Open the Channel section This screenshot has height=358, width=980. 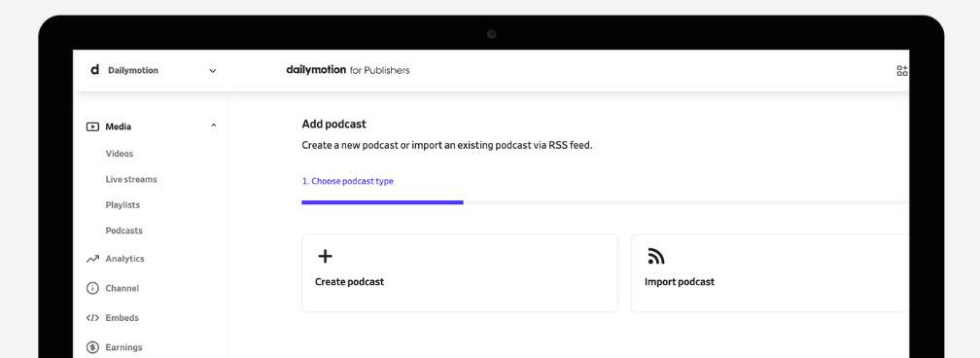coord(122,288)
